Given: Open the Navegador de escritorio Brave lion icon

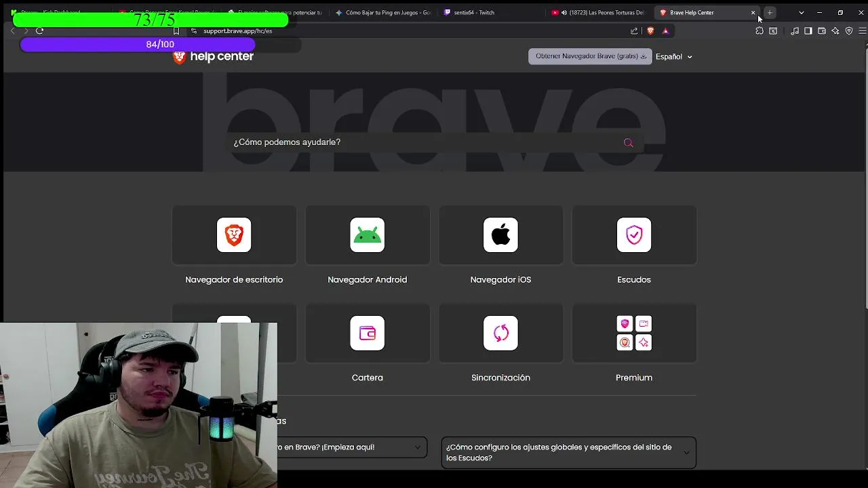Looking at the screenshot, I should (234, 235).
